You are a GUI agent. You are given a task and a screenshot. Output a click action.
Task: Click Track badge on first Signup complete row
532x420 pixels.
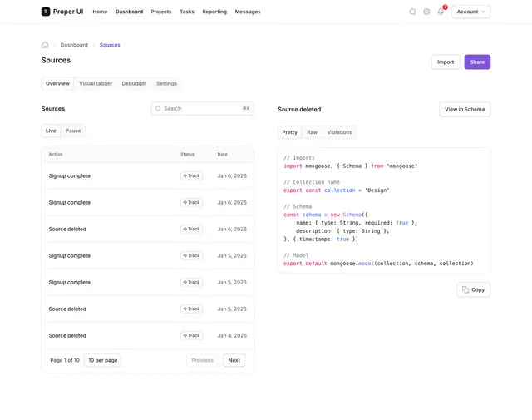pos(191,175)
